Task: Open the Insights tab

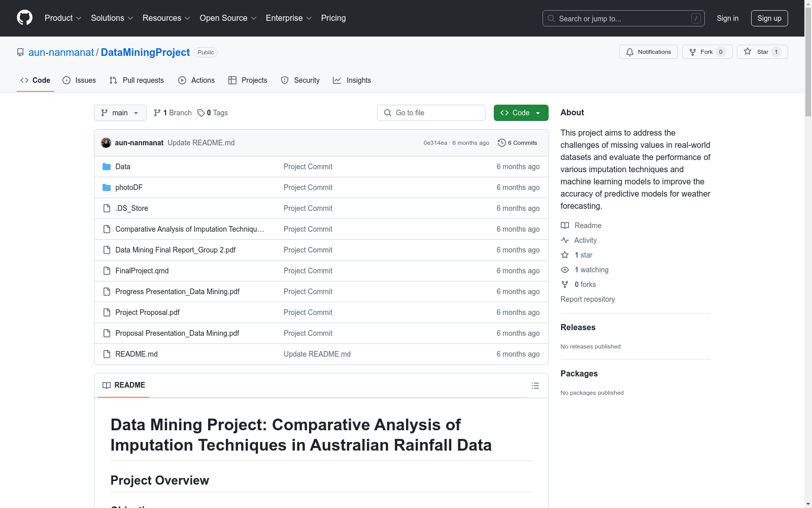Action: 352,80
